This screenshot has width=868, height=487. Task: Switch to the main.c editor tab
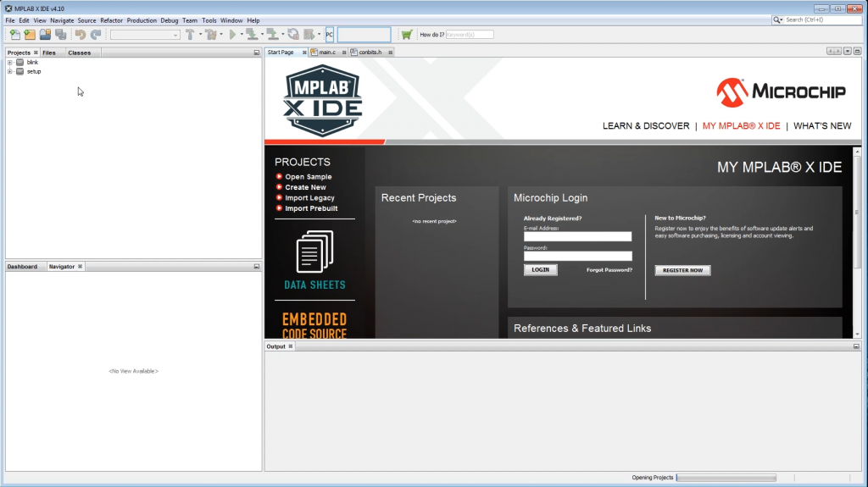click(327, 53)
